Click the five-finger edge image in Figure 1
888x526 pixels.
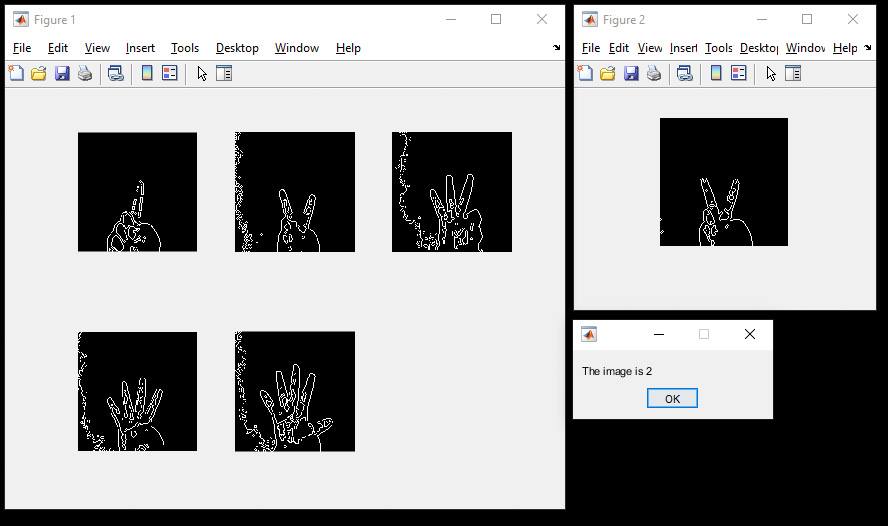[x=295, y=391]
